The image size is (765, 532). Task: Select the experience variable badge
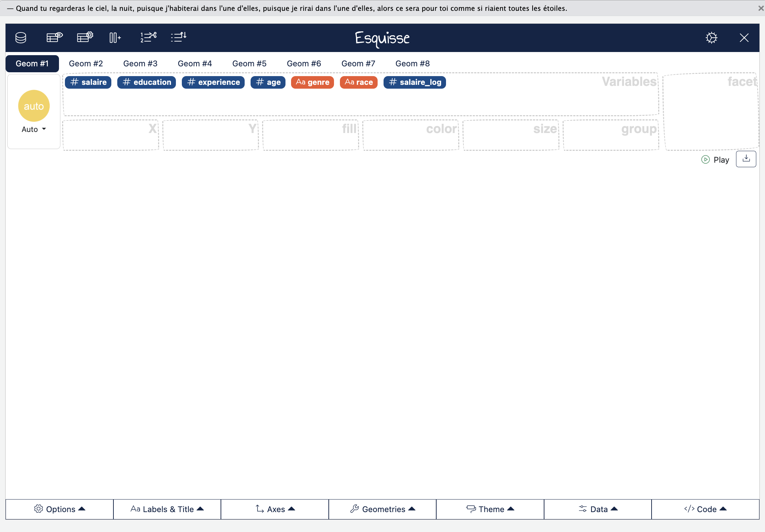point(213,82)
